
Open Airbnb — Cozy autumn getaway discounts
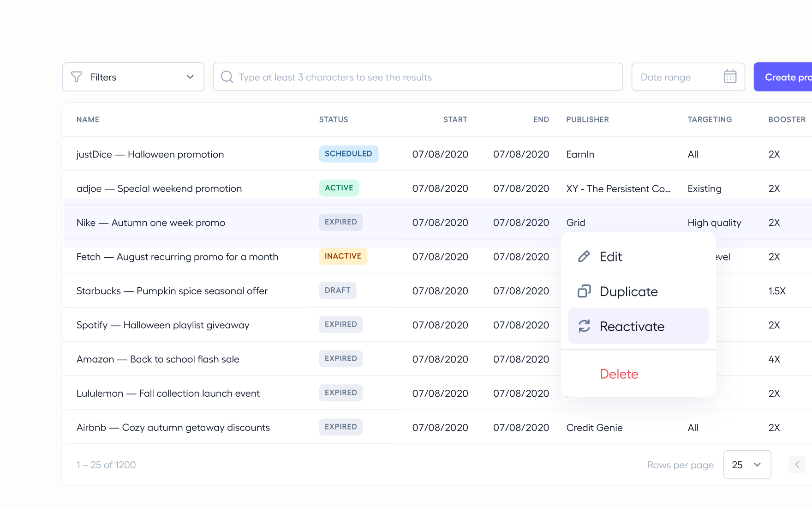pyautogui.click(x=173, y=428)
